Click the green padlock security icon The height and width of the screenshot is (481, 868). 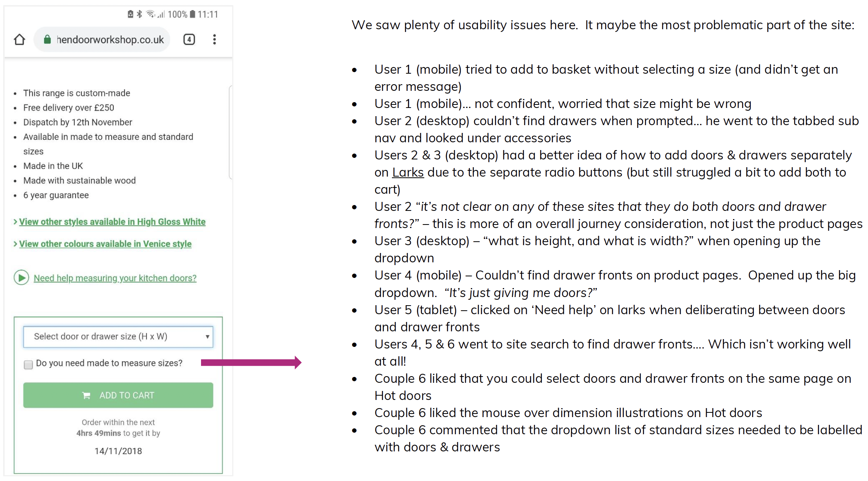click(x=47, y=39)
